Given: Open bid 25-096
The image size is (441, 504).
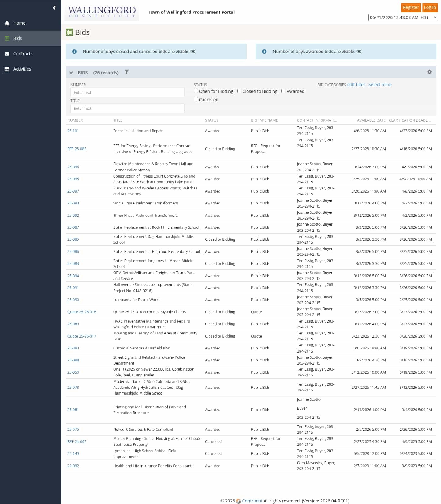Looking at the screenshot, I should point(73,167).
